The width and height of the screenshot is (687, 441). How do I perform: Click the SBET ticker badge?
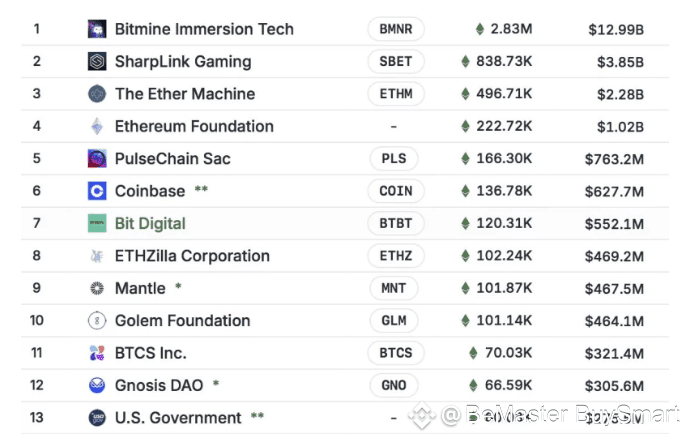pyautogui.click(x=396, y=62)
